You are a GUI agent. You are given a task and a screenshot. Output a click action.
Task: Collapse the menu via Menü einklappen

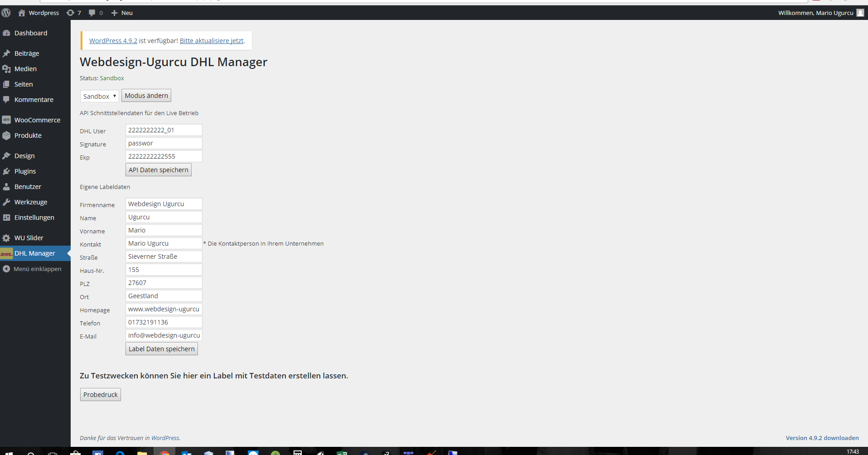[x=32, y=269]
